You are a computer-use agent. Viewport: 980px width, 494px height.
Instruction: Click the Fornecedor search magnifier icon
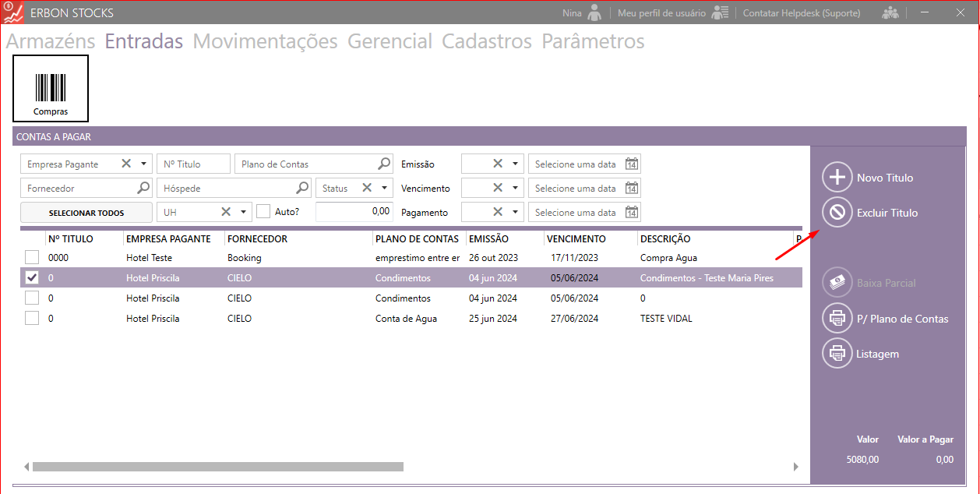(x=143, y=188)
